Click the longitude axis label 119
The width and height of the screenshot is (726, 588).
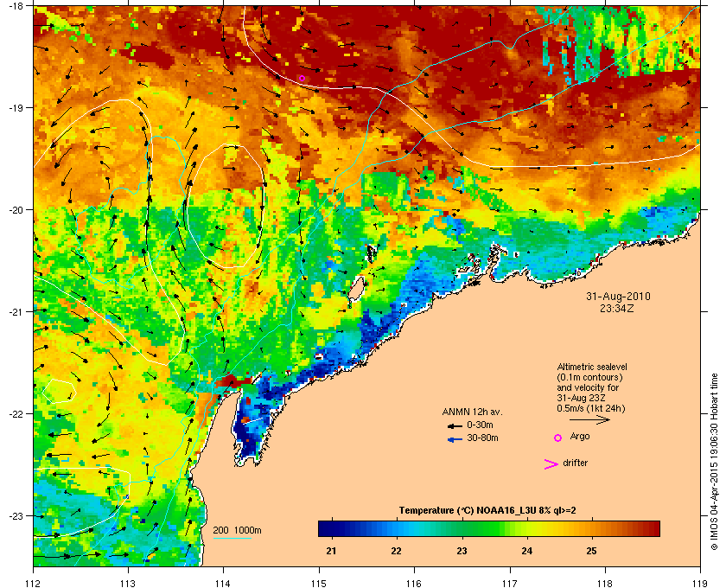pos(700,583)
